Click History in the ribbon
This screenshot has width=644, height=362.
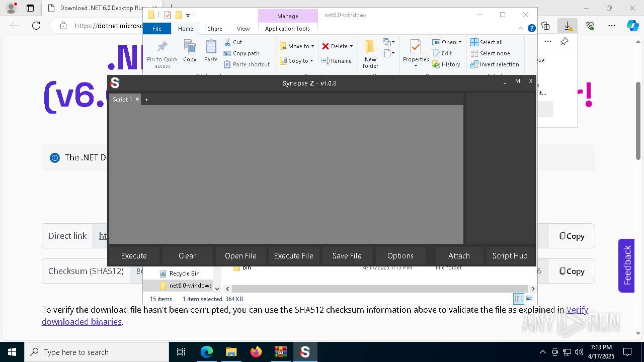446,64
